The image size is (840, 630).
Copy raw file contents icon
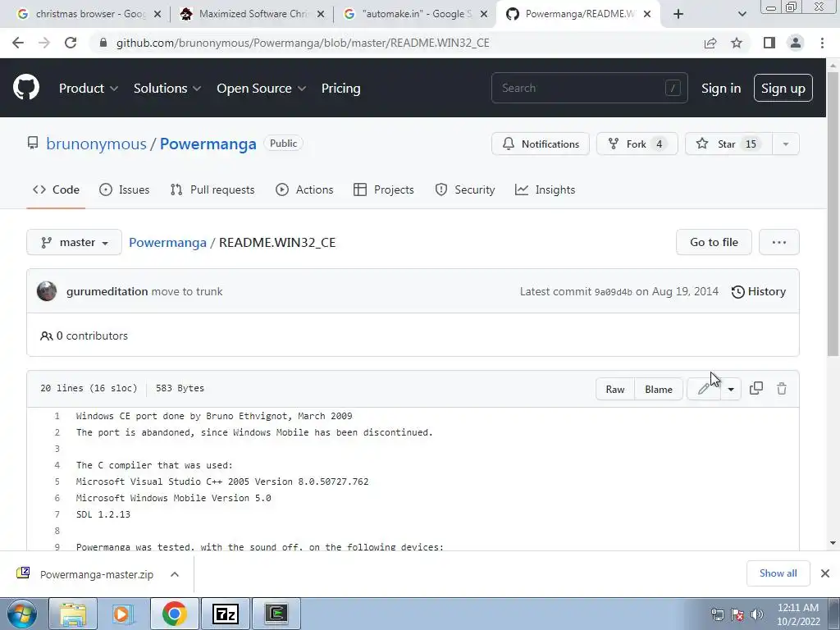(756, 388)
